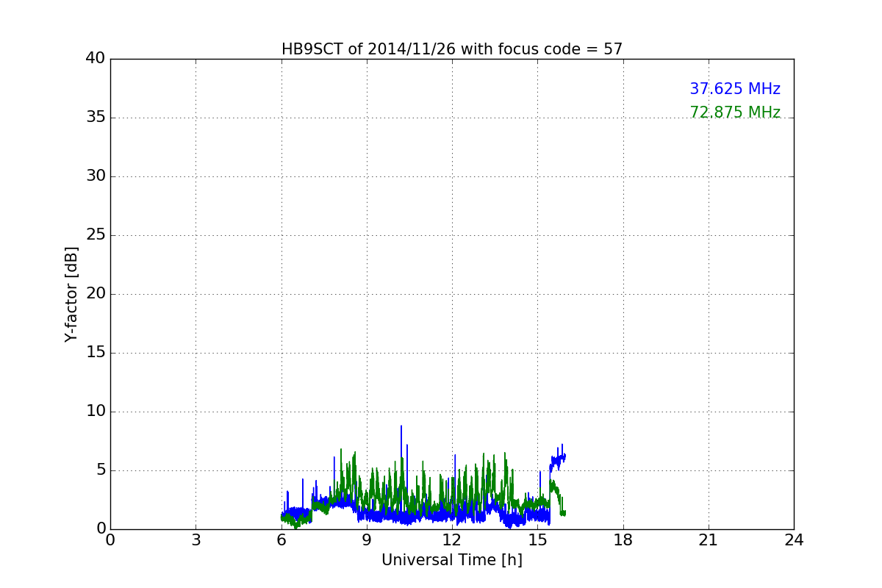Click the x-axis tick label 18
The image size is (882, 588).
[623, 540]
